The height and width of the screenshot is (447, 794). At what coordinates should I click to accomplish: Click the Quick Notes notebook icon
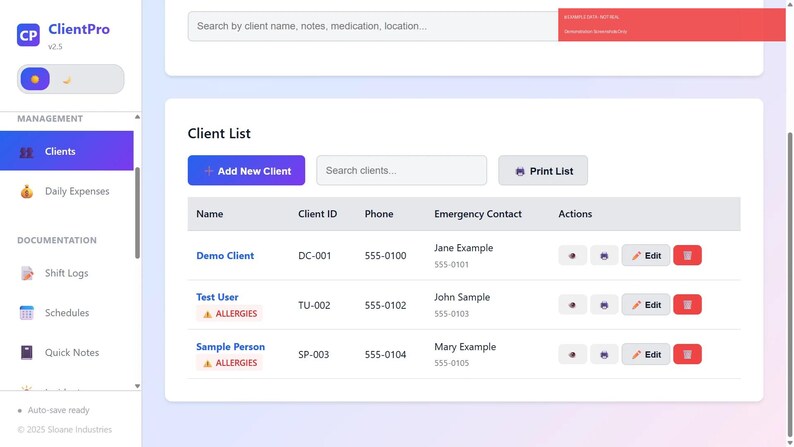pyautogui.click(x=27, y=352)
